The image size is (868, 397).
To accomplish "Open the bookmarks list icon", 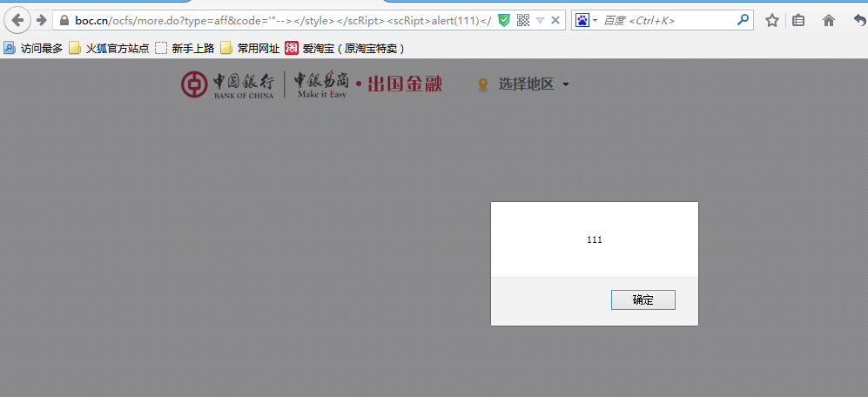I will 797,21.
